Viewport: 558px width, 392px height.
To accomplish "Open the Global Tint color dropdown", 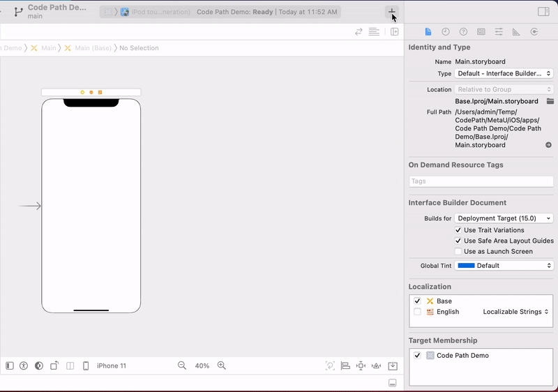I will coord(504,266).
